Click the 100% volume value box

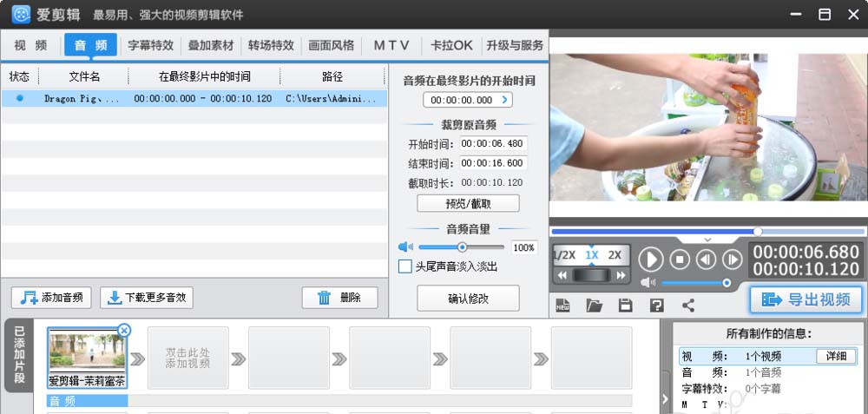point(523,247)
